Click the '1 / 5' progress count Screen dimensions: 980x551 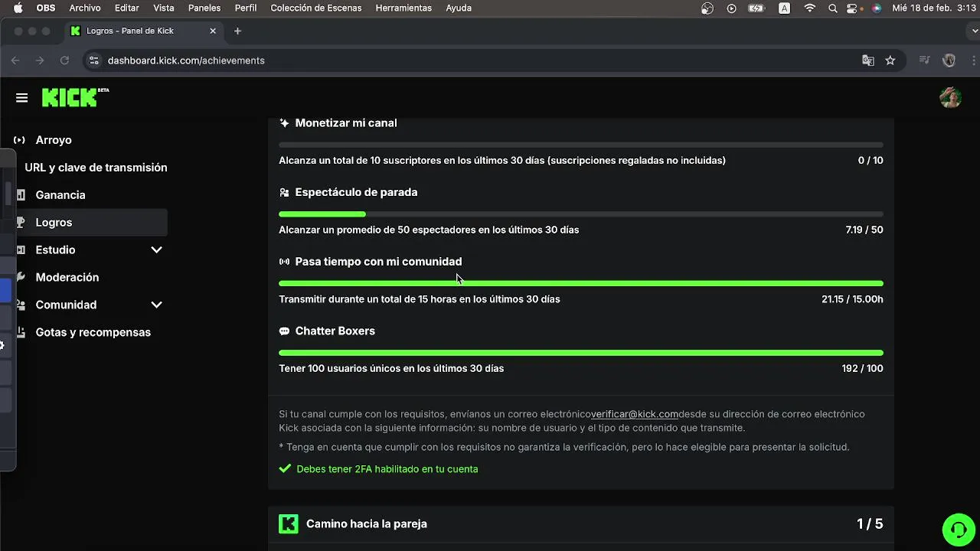[x=870, y=524]
